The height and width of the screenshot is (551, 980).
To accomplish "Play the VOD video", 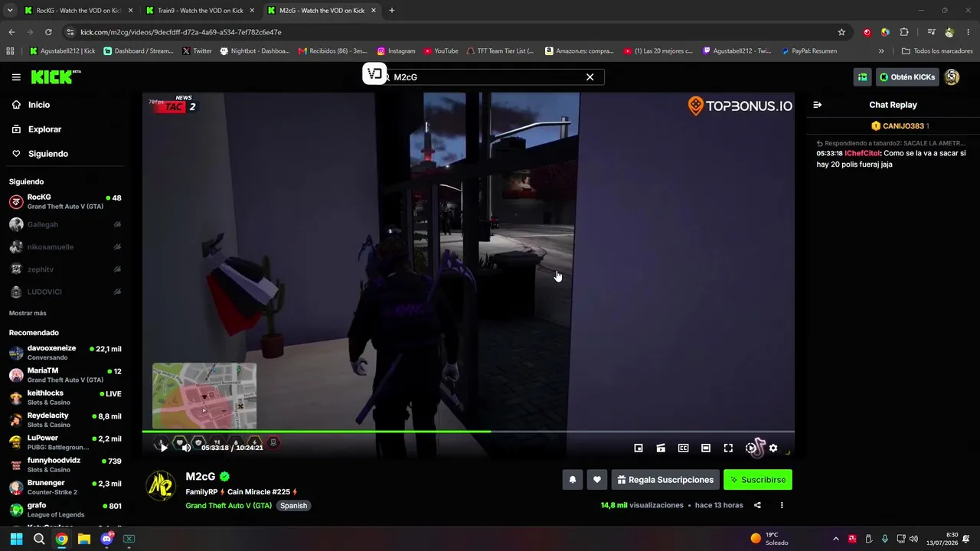I will [x=163, y=448].
